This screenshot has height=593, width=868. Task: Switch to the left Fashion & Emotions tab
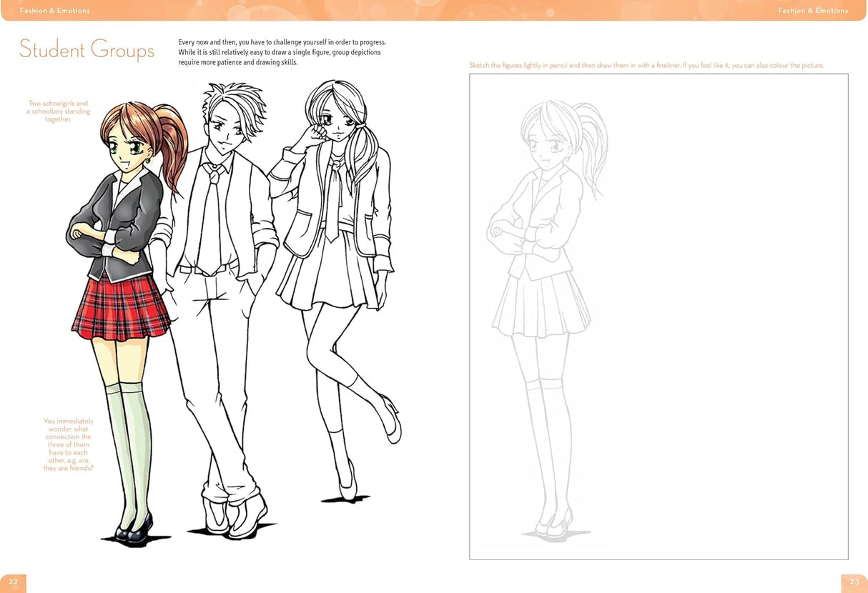click(x=54, y=10)
